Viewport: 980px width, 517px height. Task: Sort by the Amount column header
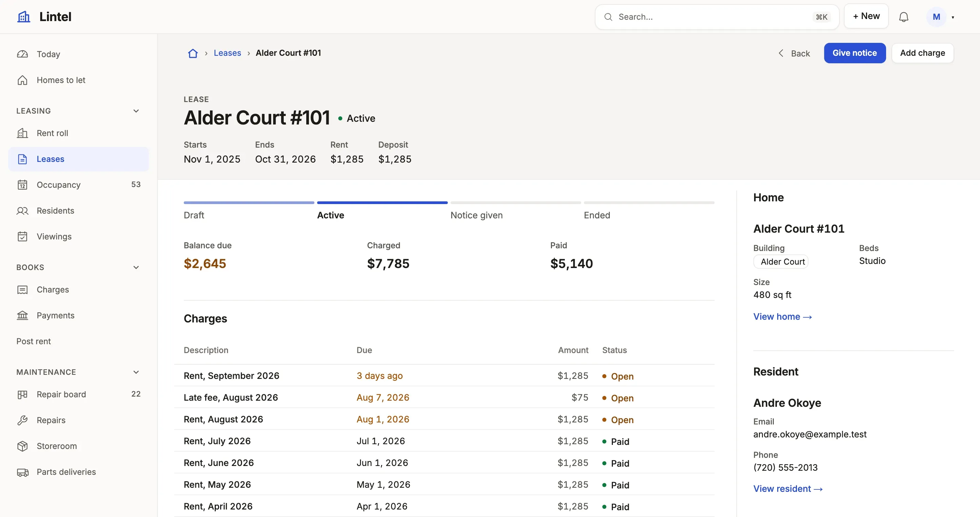(573, 350)
